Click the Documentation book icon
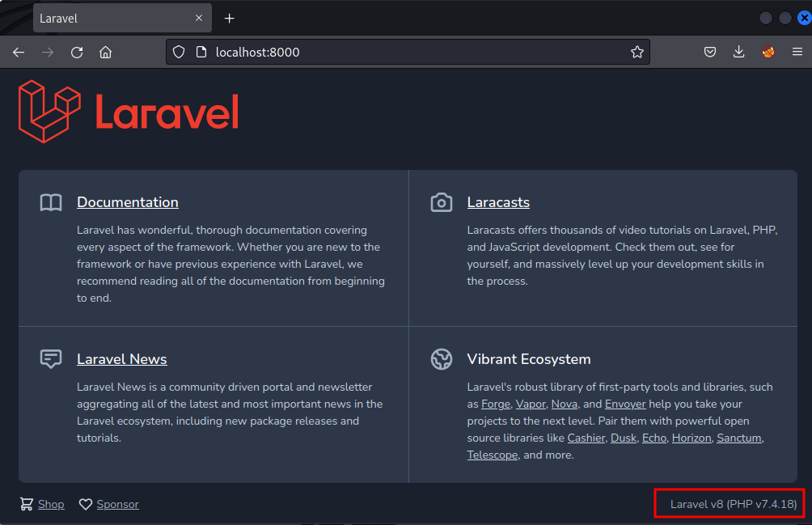Screen dimensions: 812x525 51,202
